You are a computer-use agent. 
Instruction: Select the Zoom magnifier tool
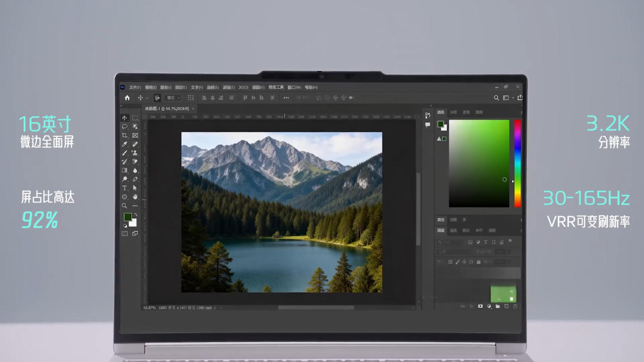tap(125, 206)
